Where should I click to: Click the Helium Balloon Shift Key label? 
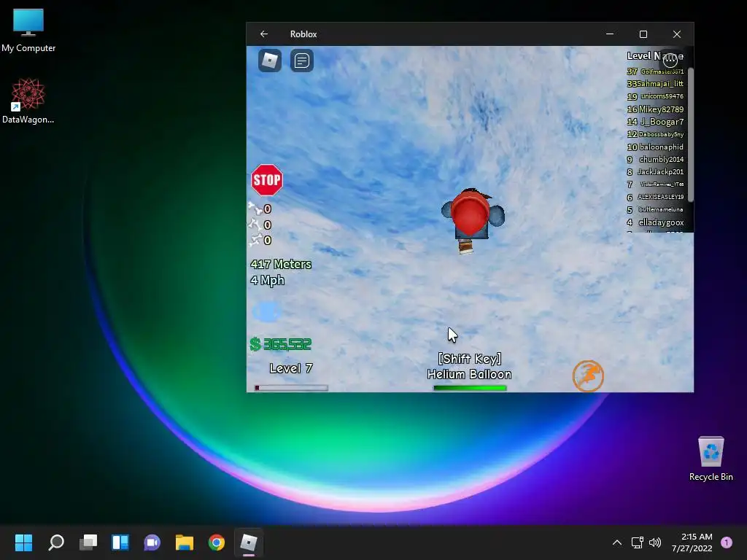tap(469, 366)
